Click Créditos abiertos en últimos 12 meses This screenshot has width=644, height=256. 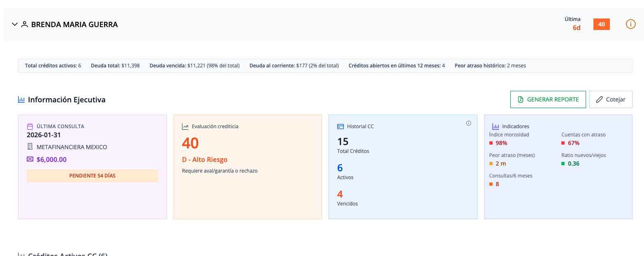[x=397, y=66]
